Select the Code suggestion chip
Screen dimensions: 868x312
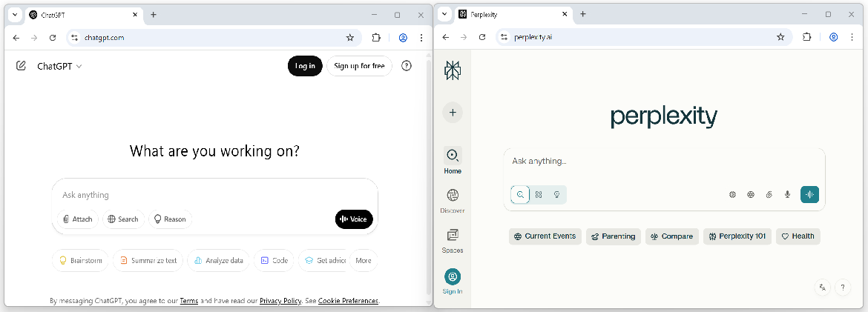point(274,261)
